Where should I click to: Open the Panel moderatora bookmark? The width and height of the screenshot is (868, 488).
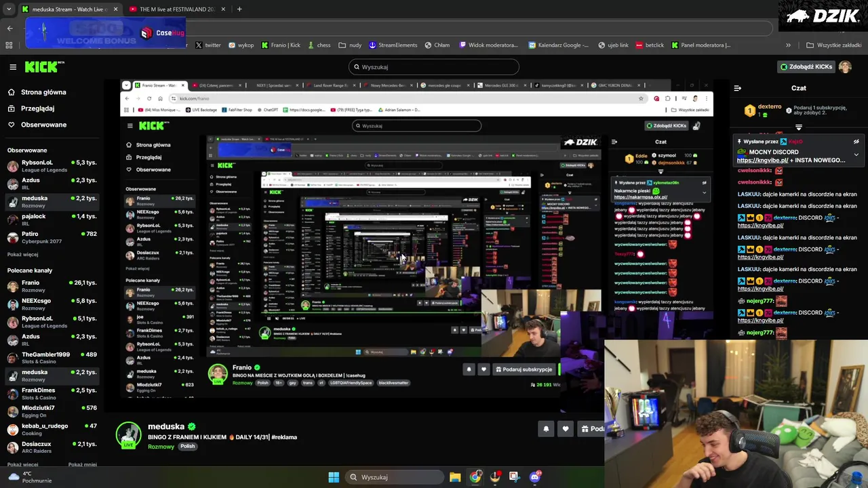click(701, 45)
